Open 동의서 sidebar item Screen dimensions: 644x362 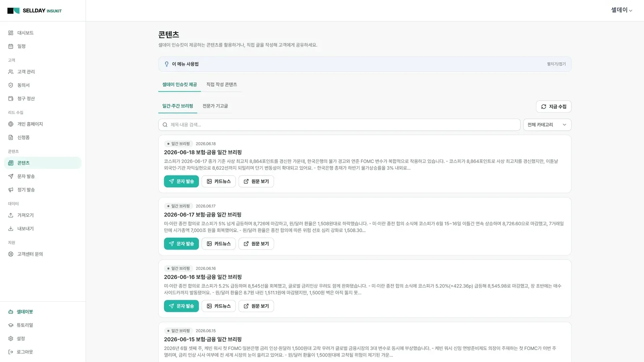43,85
